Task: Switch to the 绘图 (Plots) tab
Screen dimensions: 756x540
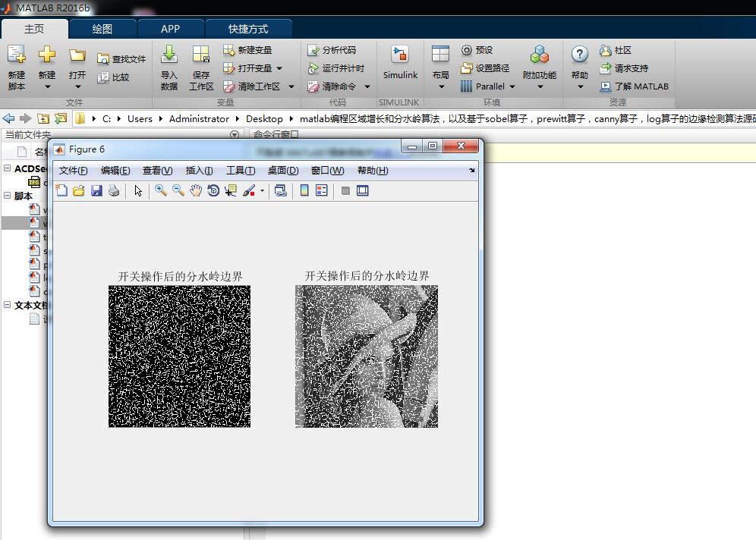Action: click(x=102, y=29)
